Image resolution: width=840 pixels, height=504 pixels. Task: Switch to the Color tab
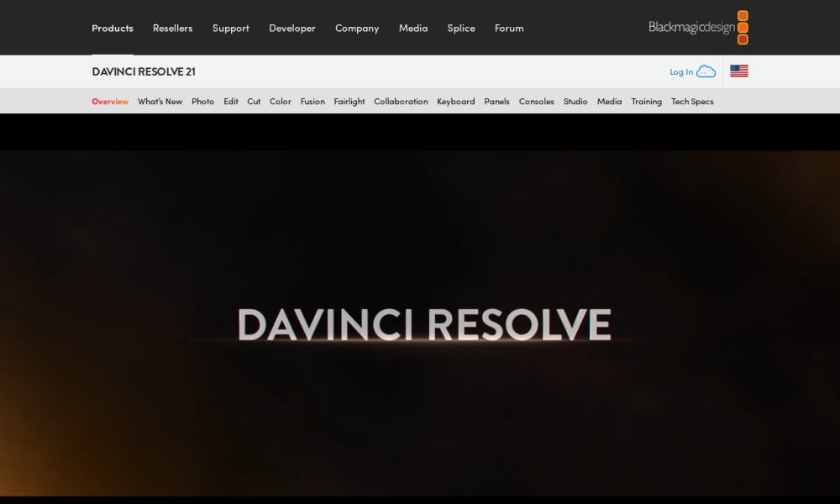pyautogui.click(x=281, y=102)
